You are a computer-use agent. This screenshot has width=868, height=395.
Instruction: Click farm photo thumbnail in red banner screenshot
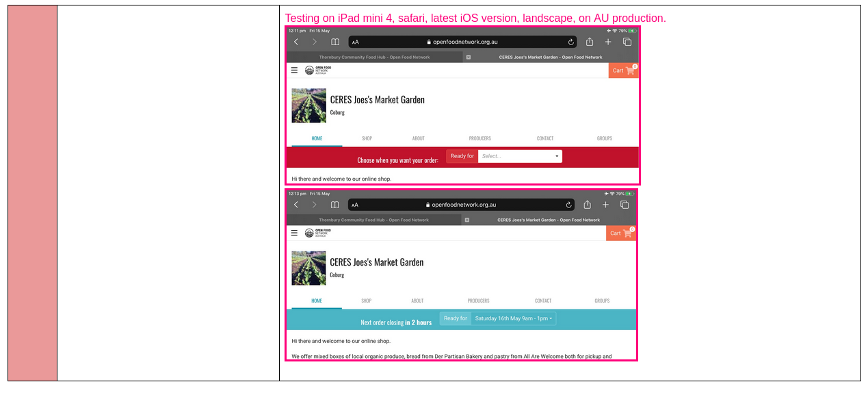pyautogui.click(x=309, y=105)
